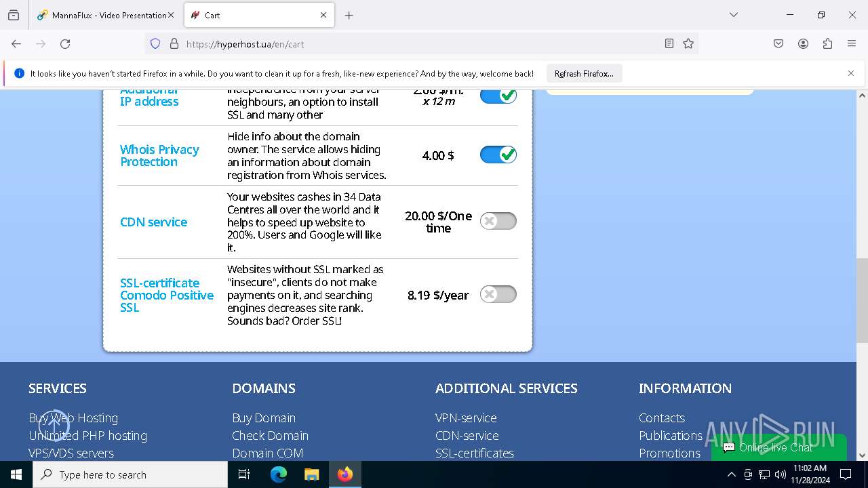Open the CDN-service footer link

click(467, 436)
